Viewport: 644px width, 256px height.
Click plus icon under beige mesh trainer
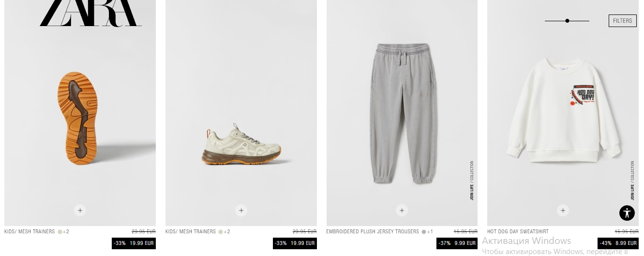click(x=241, y=210)
